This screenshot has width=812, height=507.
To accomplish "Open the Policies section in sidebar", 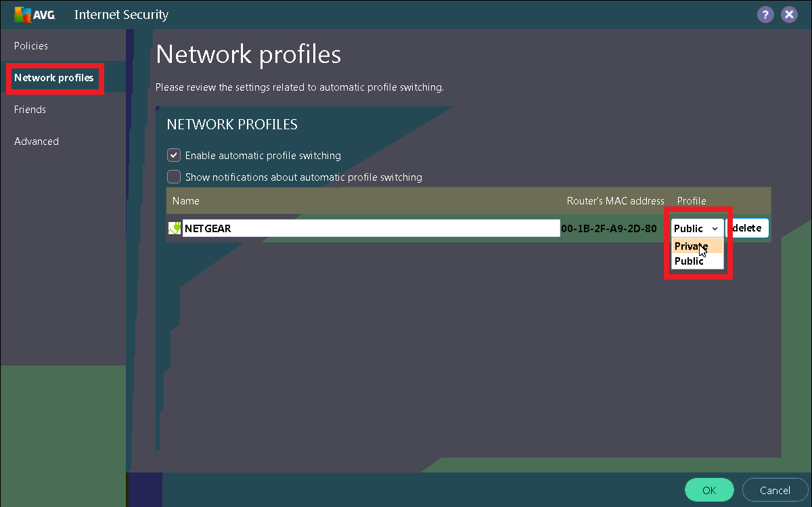I will pos(31,46).
